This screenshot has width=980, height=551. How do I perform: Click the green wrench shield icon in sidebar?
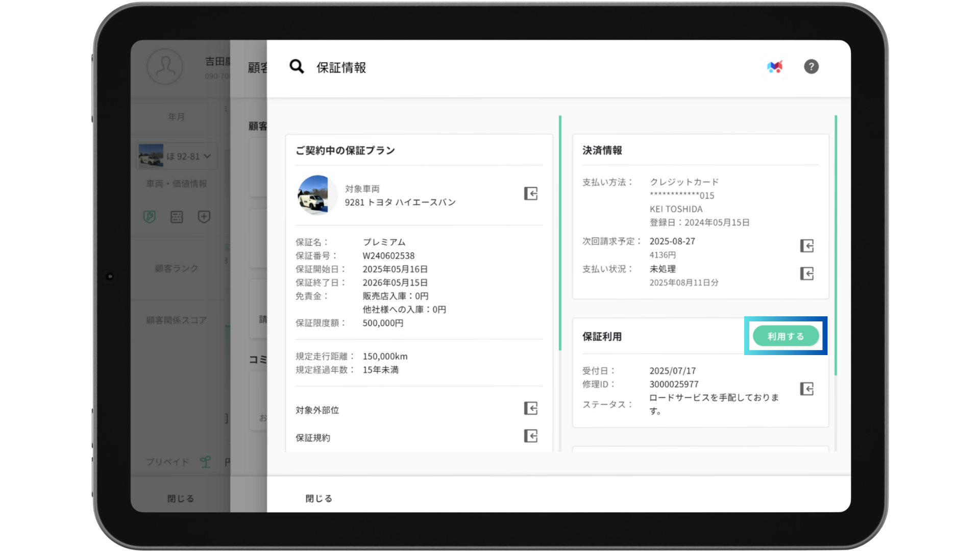coord(150,217)
